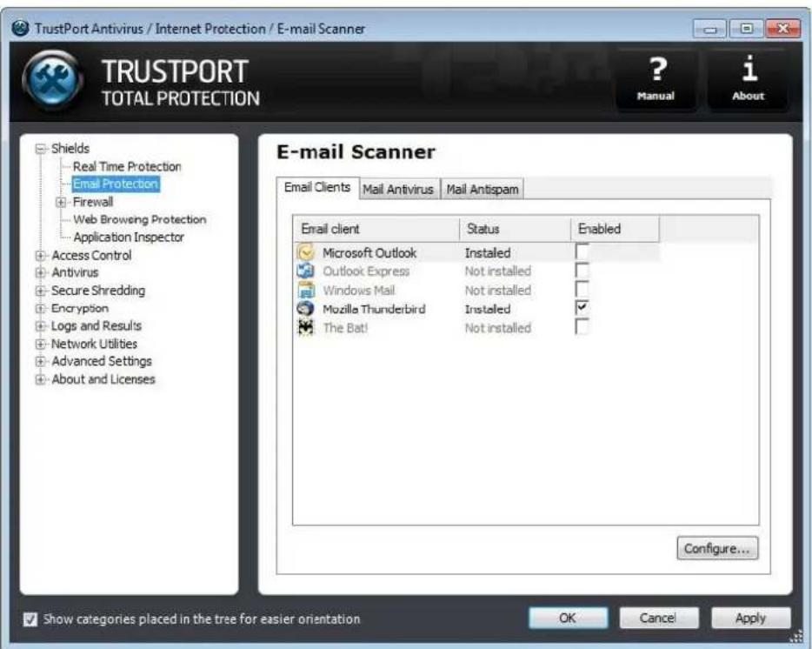Screen dimensions: 812x649
Task: Click the TrustPort wrench logo icon
Action: point(53,80)
